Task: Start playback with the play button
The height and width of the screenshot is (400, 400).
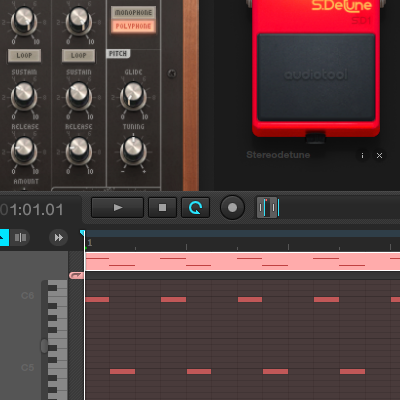Action: (x=117, y=208)
